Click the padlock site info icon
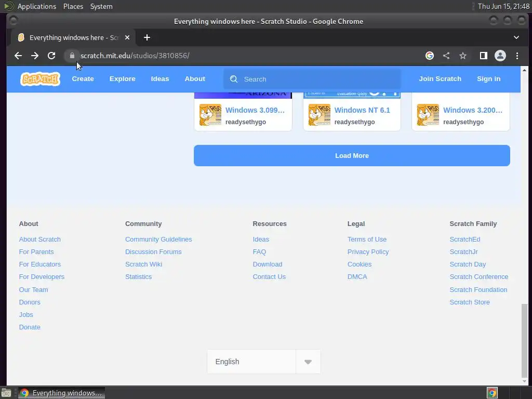 pos(72,56)
